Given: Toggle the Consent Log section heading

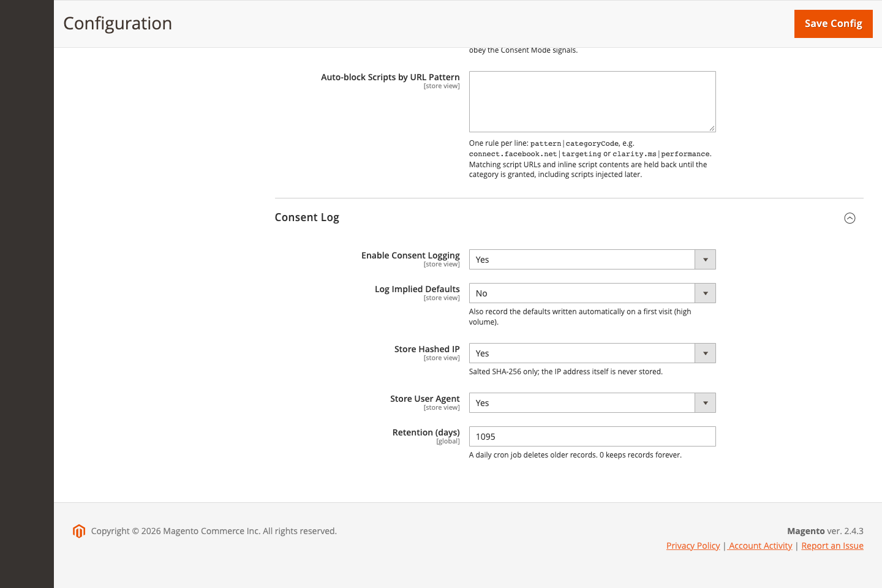Looking at the screenshot, I should [x=307, y=217].
